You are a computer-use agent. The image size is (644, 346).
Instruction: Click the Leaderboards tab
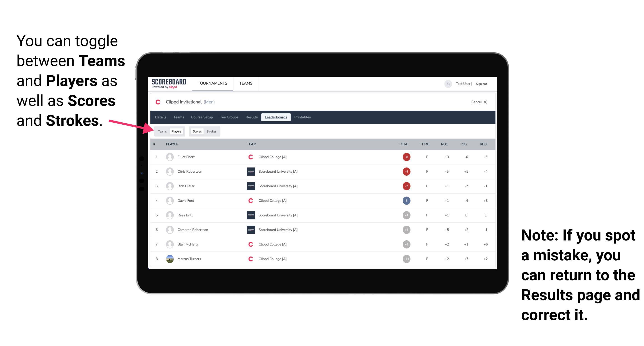coord(276,117)
